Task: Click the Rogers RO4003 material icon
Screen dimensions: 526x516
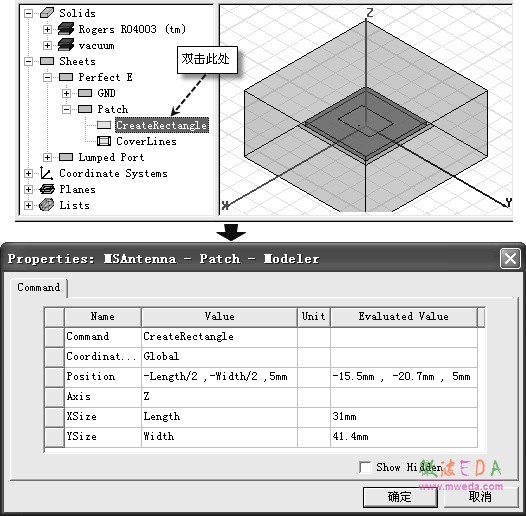Action: tap(66, 29)
